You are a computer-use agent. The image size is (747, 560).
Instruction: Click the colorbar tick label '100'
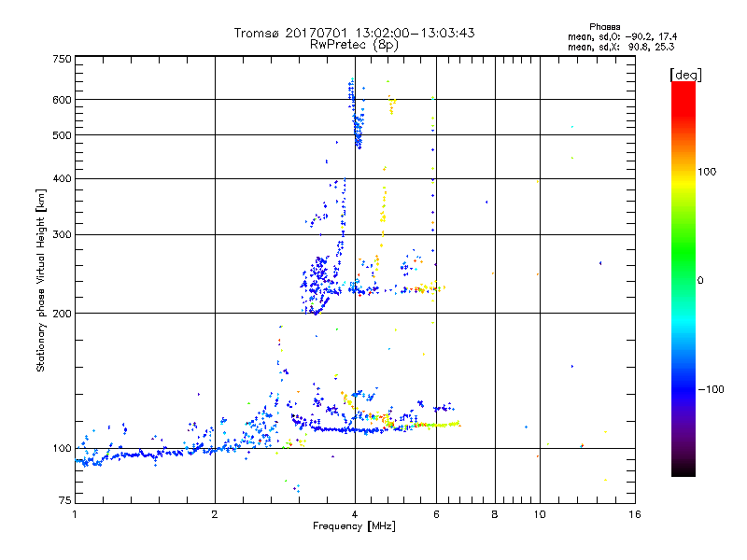pos(707,172)
